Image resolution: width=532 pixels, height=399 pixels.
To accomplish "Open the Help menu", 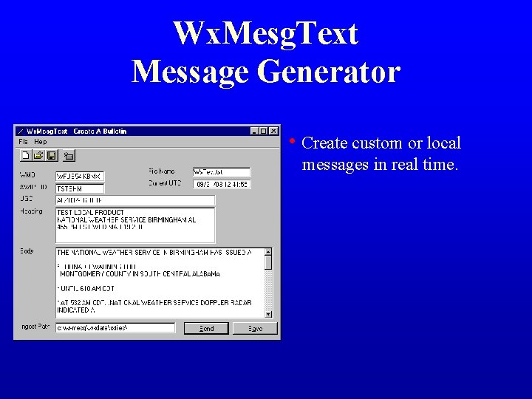I will tap(41, 141).
